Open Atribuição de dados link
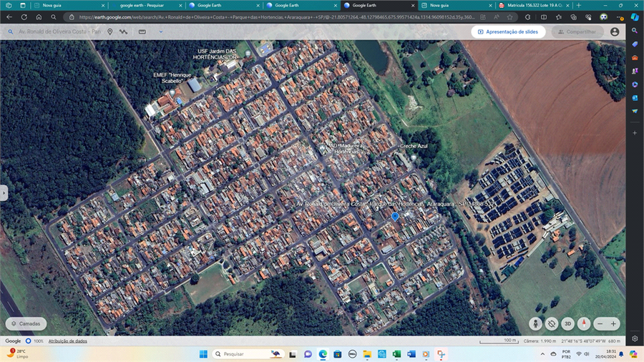Screen dimensions: 644x362 point(67,341)
